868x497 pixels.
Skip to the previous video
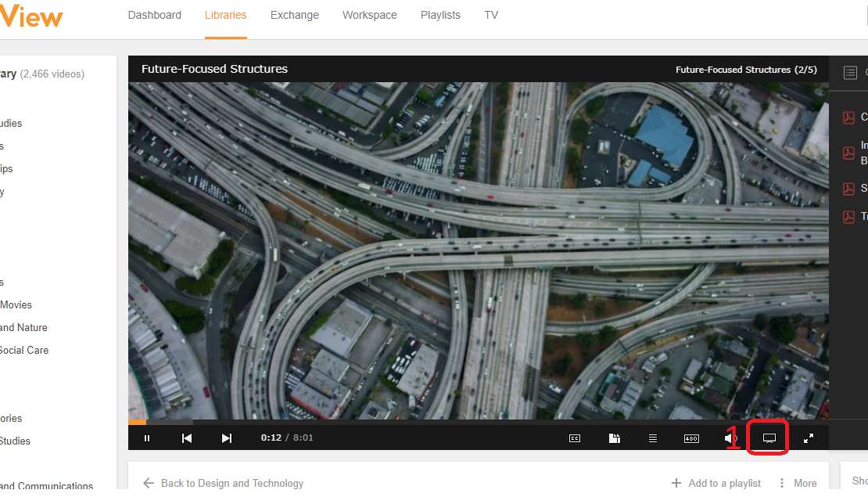(187, 438)
